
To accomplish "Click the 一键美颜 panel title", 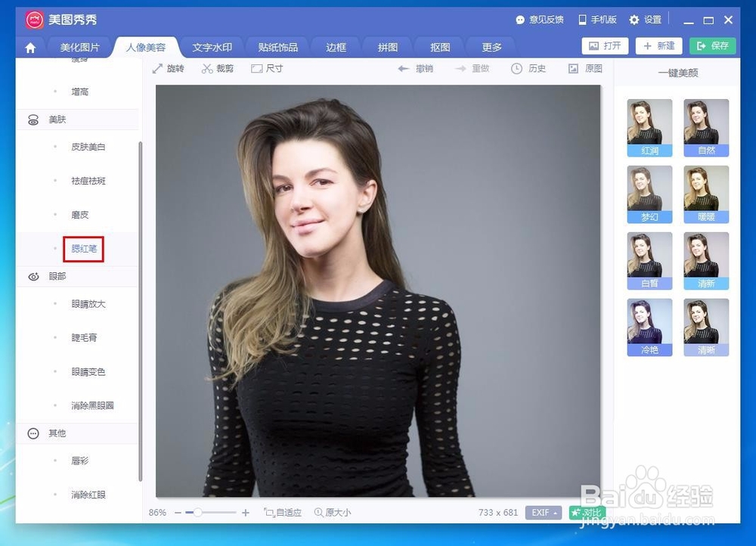I will click(678, 73).
